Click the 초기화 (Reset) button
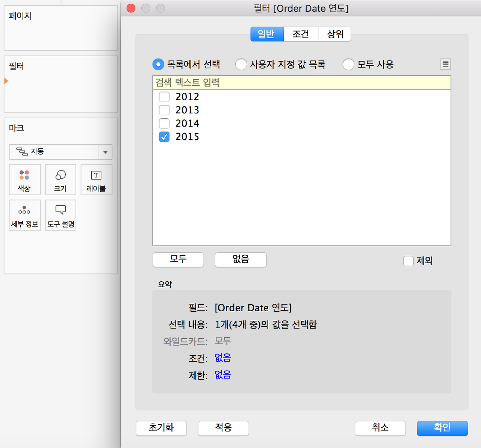 coord(161,428)
